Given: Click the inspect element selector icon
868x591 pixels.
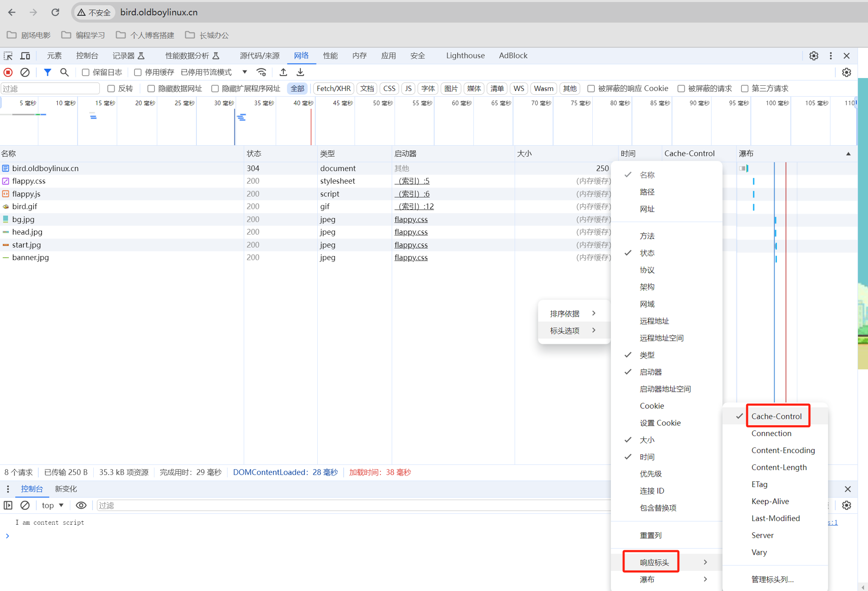Looking at the screenshot, I should [x=8, y=56].
